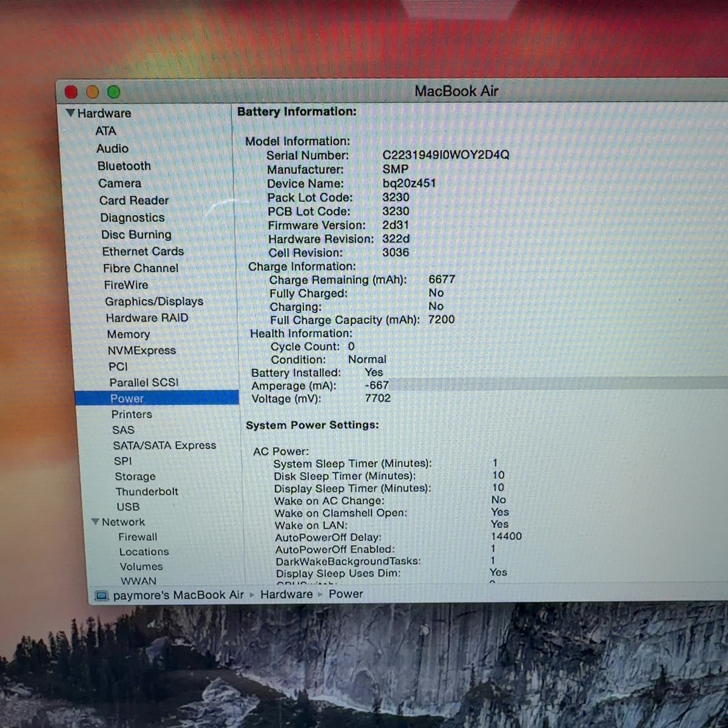
Task: Open Card Reader information
Action: (x=134, y=200)
